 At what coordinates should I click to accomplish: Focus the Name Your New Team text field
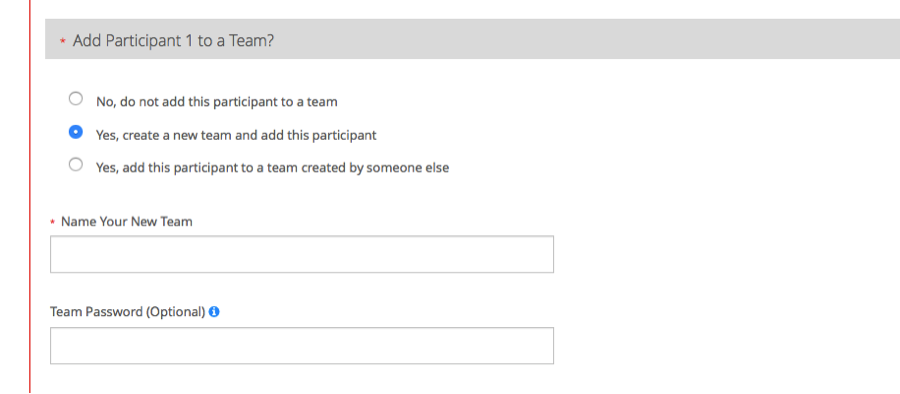[x=302, y=254]
